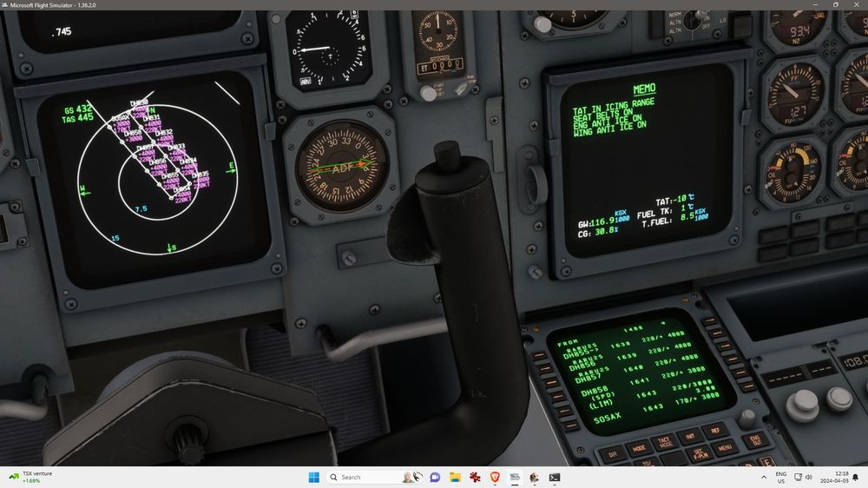Show hidden icons in system tray
The image size is (868, 488).
(x=764, y=477)
